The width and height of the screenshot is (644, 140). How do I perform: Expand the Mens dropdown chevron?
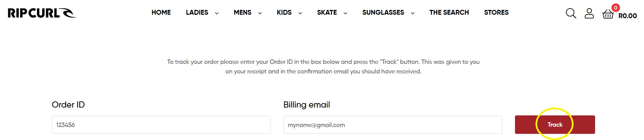point(260,13)
